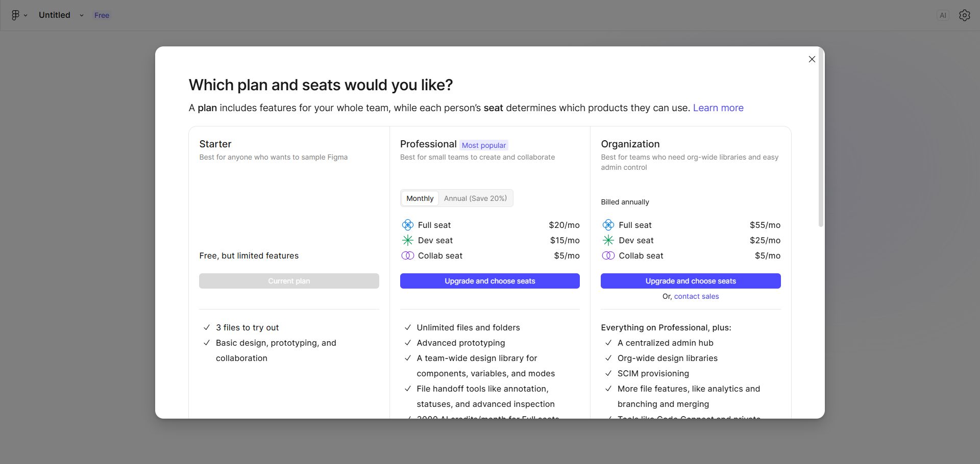980x464 pixels.
Task: Click the contact sales link
Action: tap(696, 296)
